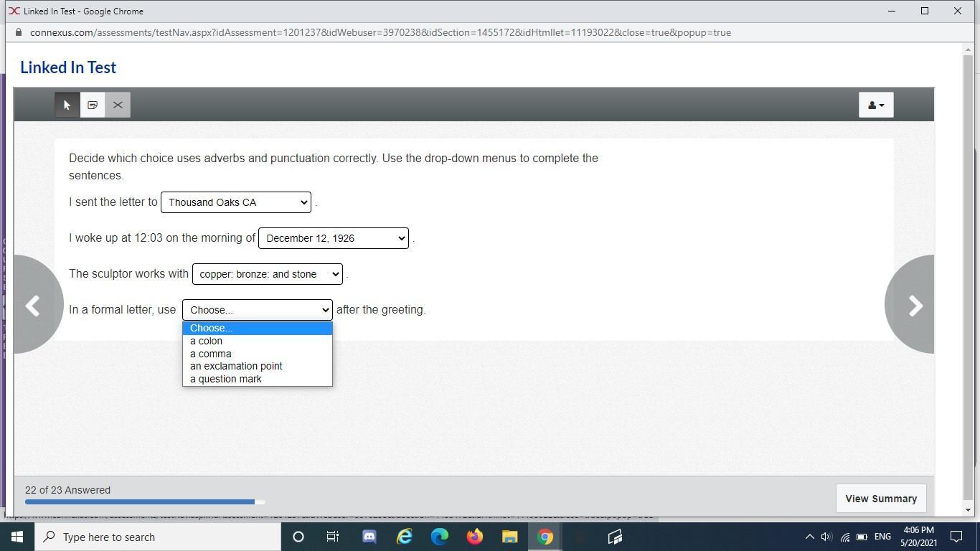Open Firefox from the taskbar
The height and width of the screenshot is (551, 980).
point(475,537)
